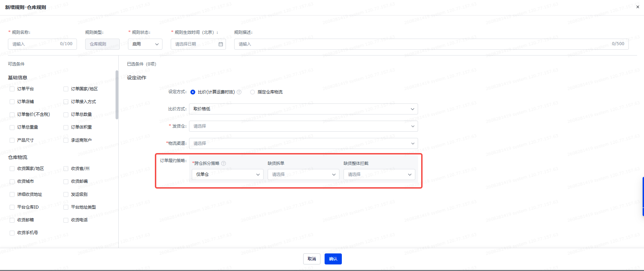
Task: Check the 收货手机号 condition
Action: point(12,233)
